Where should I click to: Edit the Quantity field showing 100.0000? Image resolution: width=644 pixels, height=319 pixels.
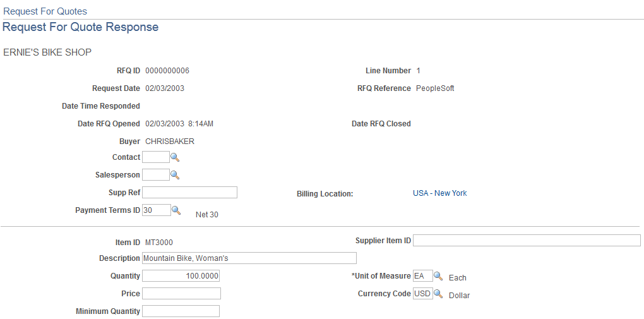[x=181, y=276]
